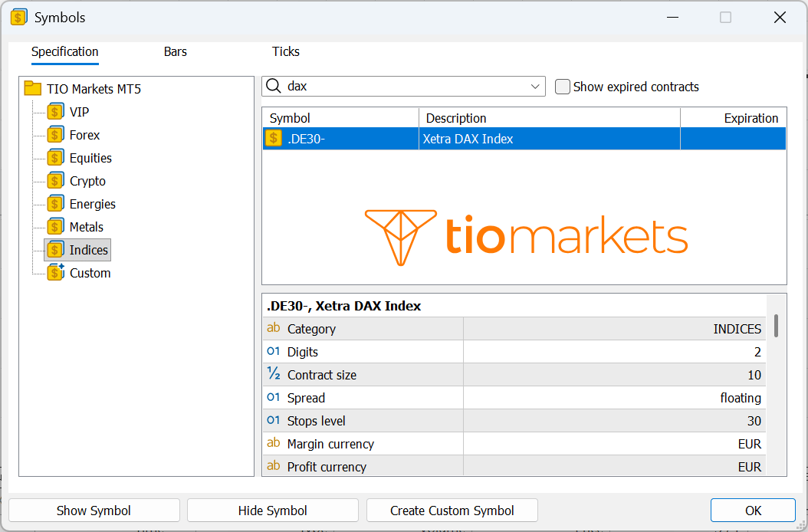Click the Metals group icon
Screen dimensions: 808x532
[x=56, y=227]
